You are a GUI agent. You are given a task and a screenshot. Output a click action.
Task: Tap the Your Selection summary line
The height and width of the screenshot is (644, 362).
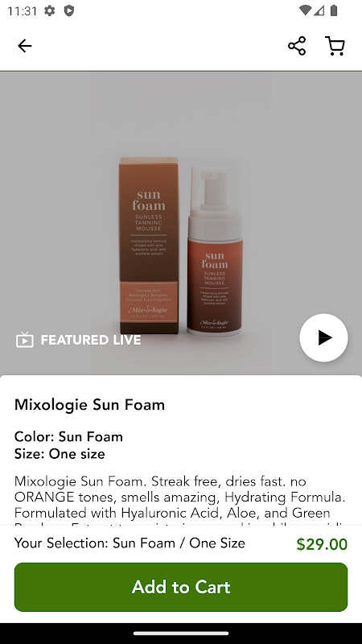coord(130,543)
